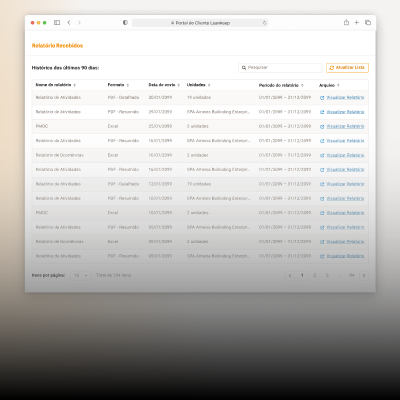
Task: Open the Safari share icon
Action: (346, 22)
